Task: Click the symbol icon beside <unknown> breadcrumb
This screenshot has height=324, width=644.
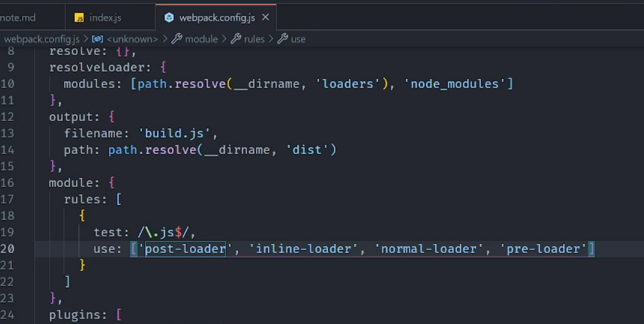Action: [98, 39]
